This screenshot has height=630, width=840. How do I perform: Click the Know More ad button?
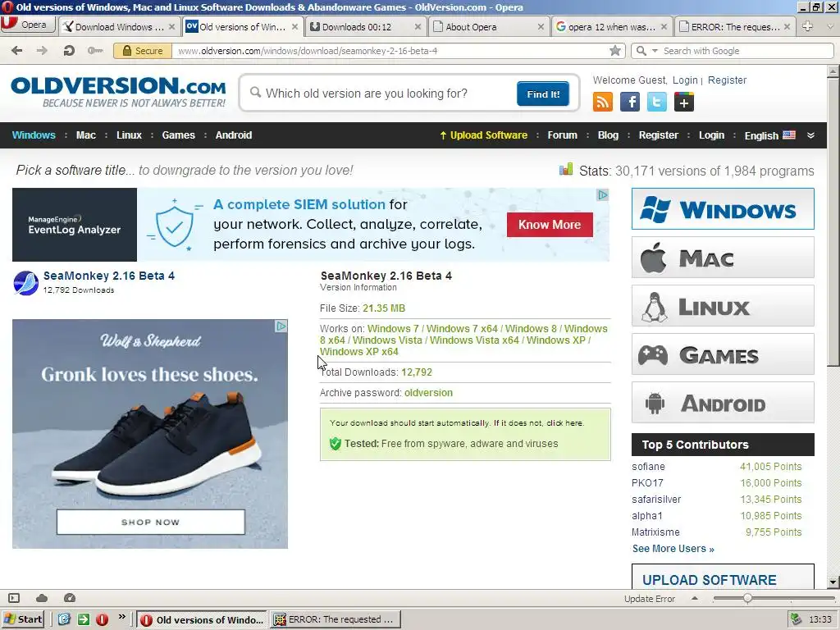pos(550,225)
